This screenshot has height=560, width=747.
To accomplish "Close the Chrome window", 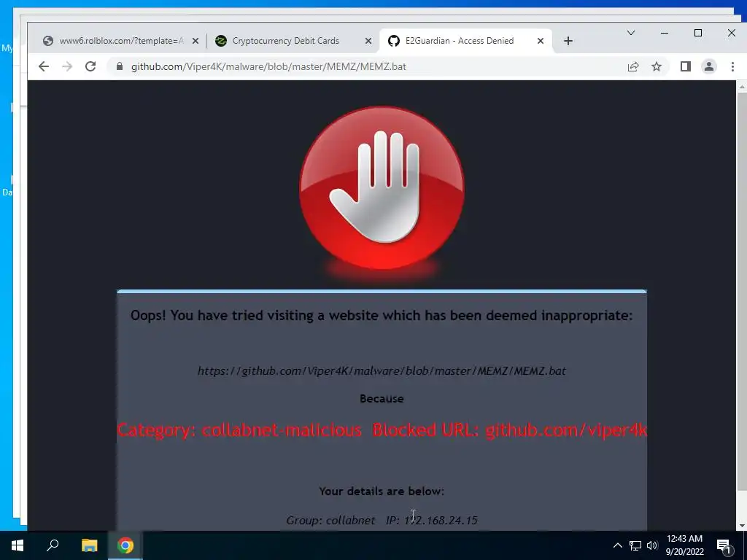I will 731,33.
